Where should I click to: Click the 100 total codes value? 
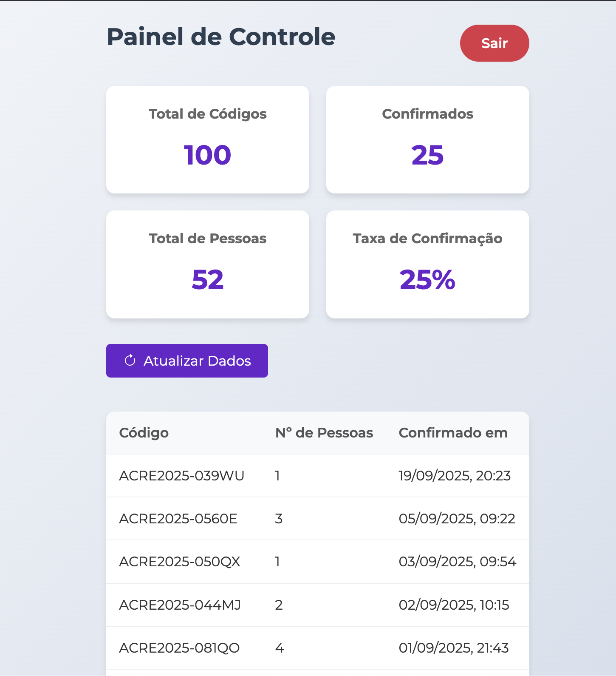coord(207,155)
